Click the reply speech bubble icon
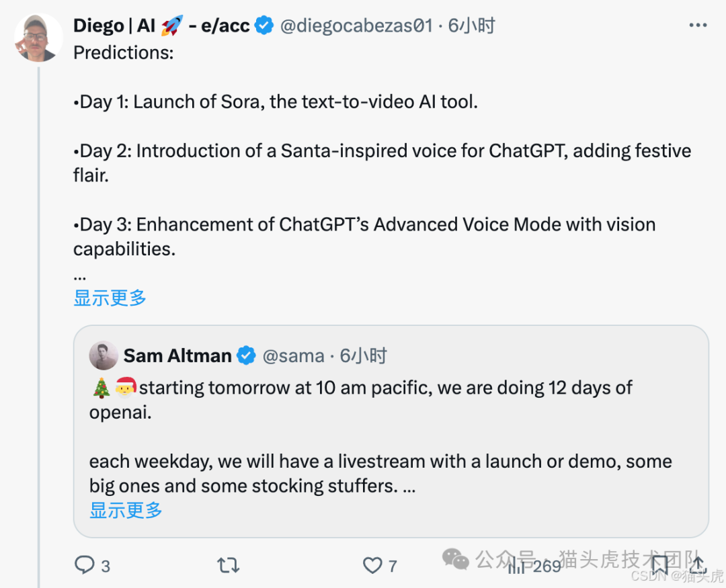This screenshot has height=588, width=726. click(85, 565)
